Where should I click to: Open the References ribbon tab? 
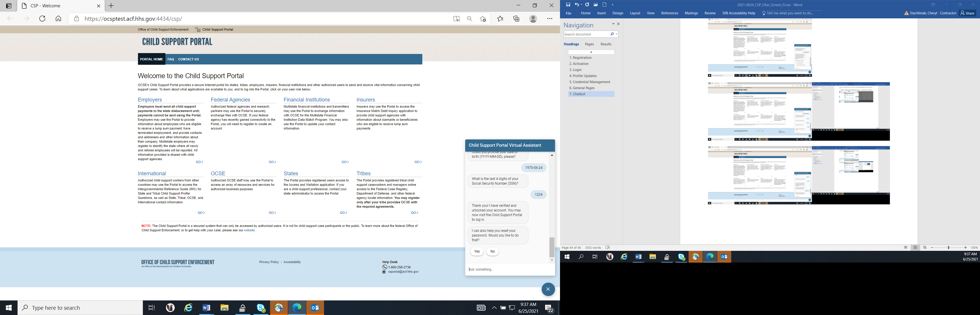tap(669, 13)
